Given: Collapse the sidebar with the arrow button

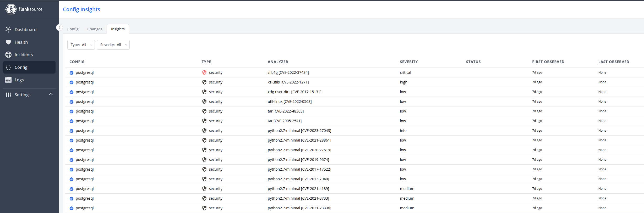Looking at the screenshot, I should pos(59,27).
